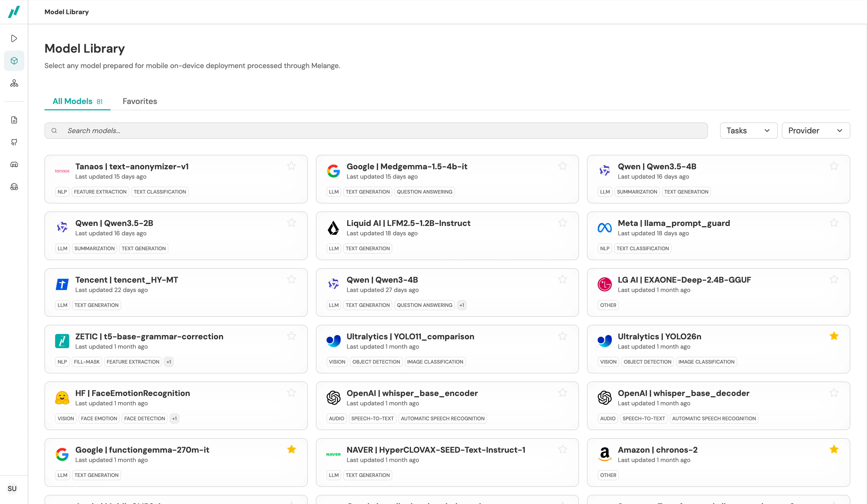This screenshot has height=504, width=867.
Task: Favorite the Tanaos text-anonymizer-v1 model
Action: point(291,166)
